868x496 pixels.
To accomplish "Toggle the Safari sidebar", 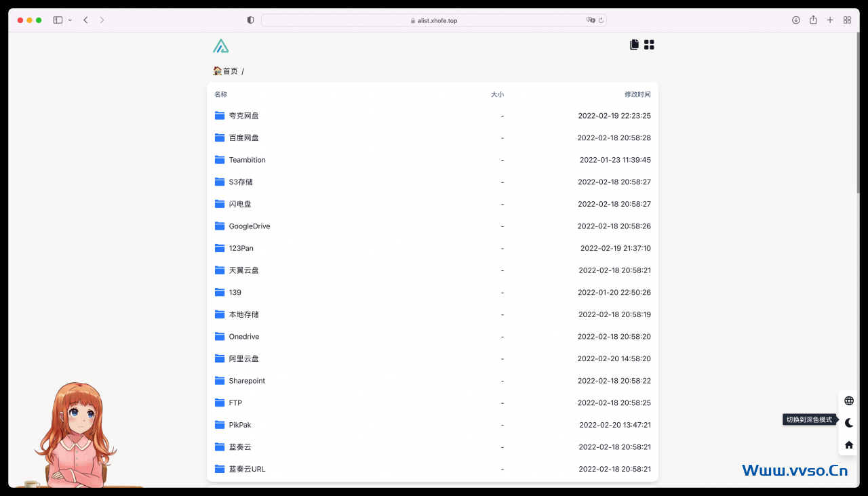I will tap(58, 20).
